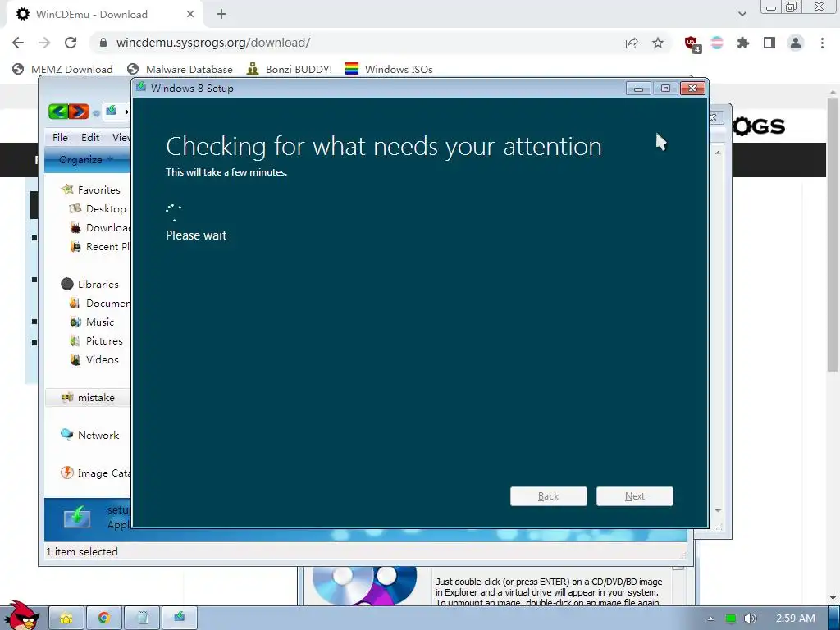This screenshot has height=630, width=840.
Task: Click the Downloads folder icon in sidebar
Action: (x=75, y=228)
